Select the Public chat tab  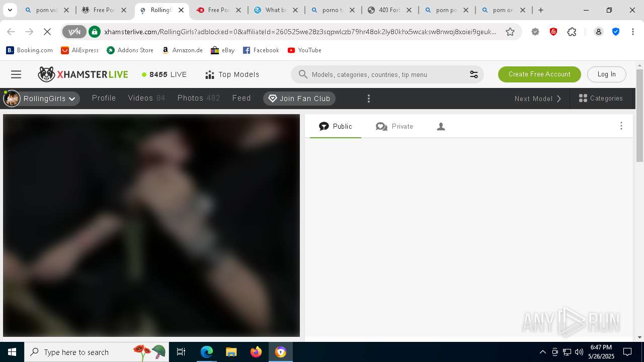[336, 127]
